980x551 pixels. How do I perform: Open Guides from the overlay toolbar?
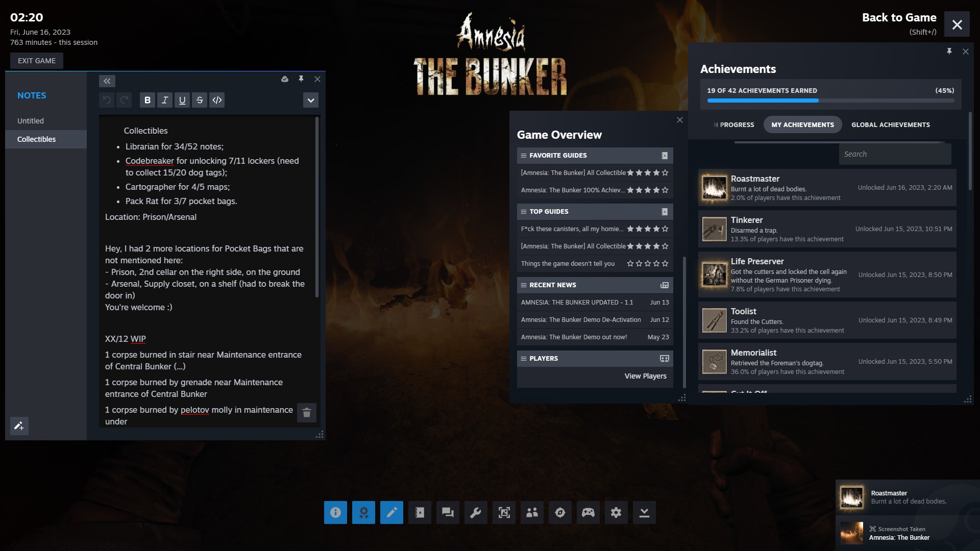[x=420, y=512]
